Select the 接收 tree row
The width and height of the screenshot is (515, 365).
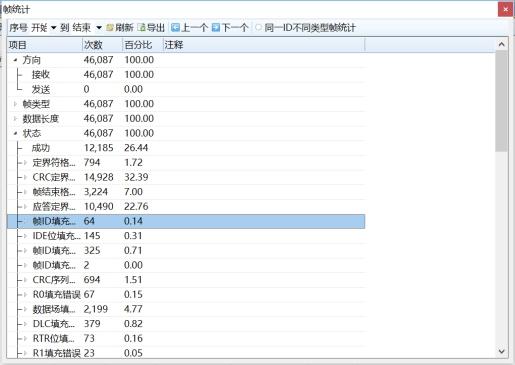186,75
